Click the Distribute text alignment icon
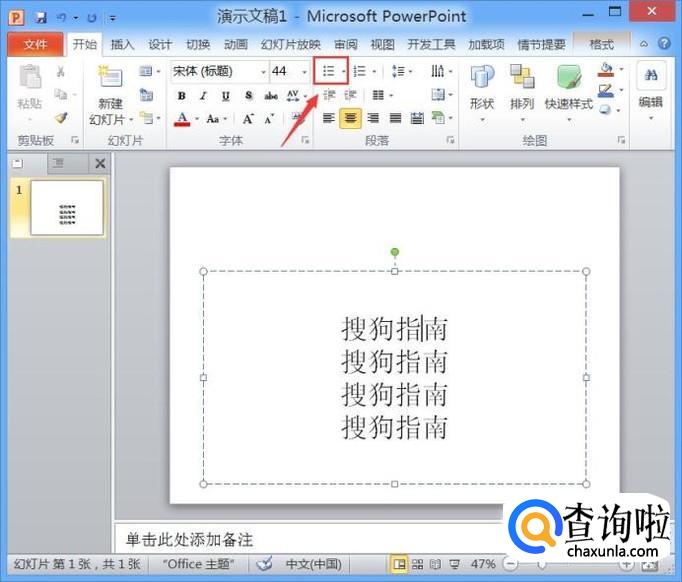This screenshot has width=682, height=582. tap(417, 118)
